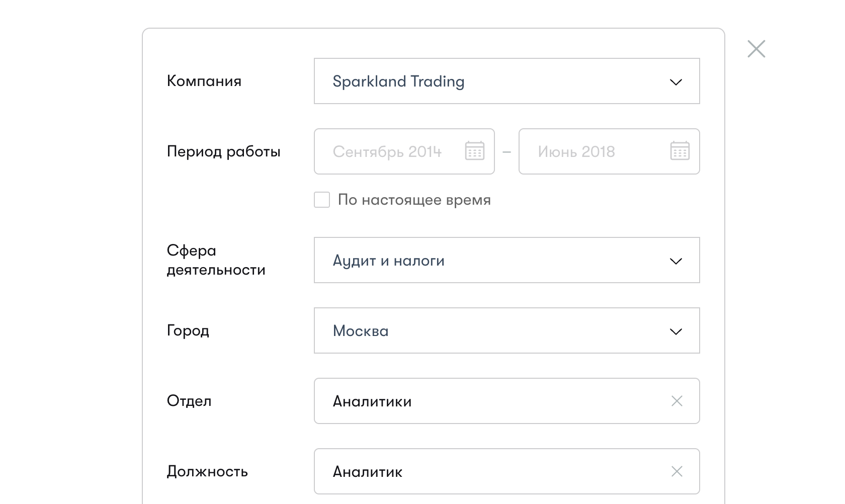This screenshot has height=504, width=845.
Task: Open the start date calendar picker
Action: point(474,151)
